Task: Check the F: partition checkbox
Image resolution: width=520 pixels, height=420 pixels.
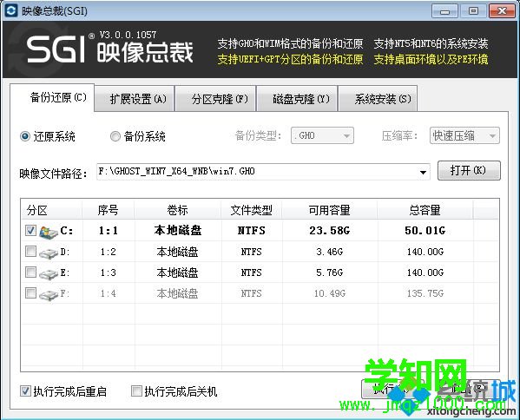Action: click(x=31, y=293)
